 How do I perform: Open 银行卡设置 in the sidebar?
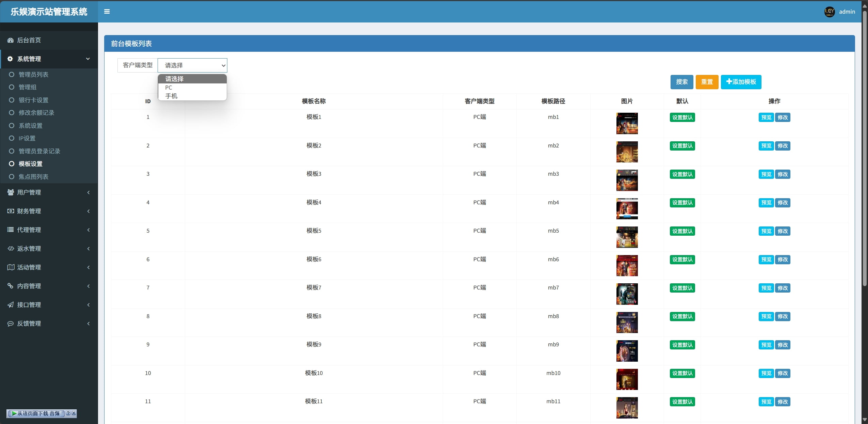33,100
